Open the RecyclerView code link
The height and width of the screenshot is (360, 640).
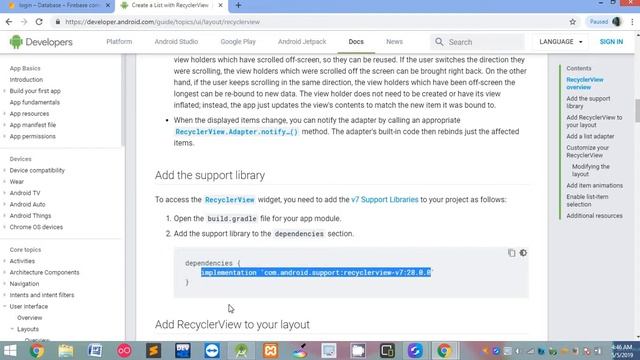[229, 200]
